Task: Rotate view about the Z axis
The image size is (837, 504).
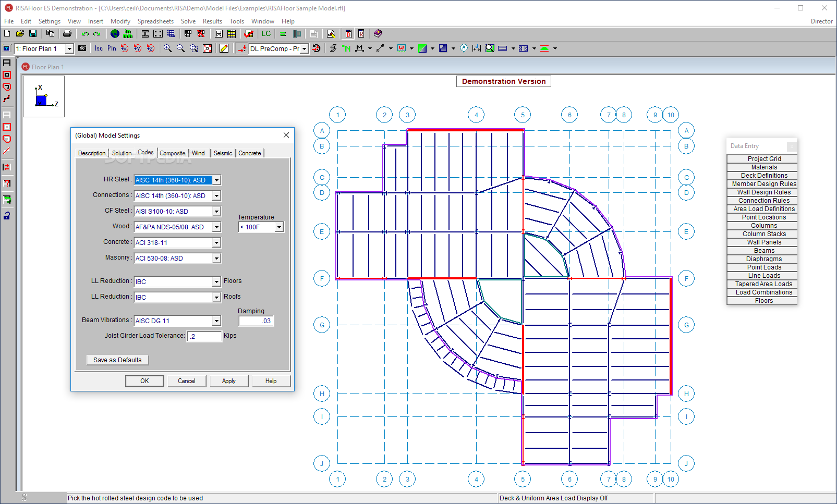Action: coord(151,48)
